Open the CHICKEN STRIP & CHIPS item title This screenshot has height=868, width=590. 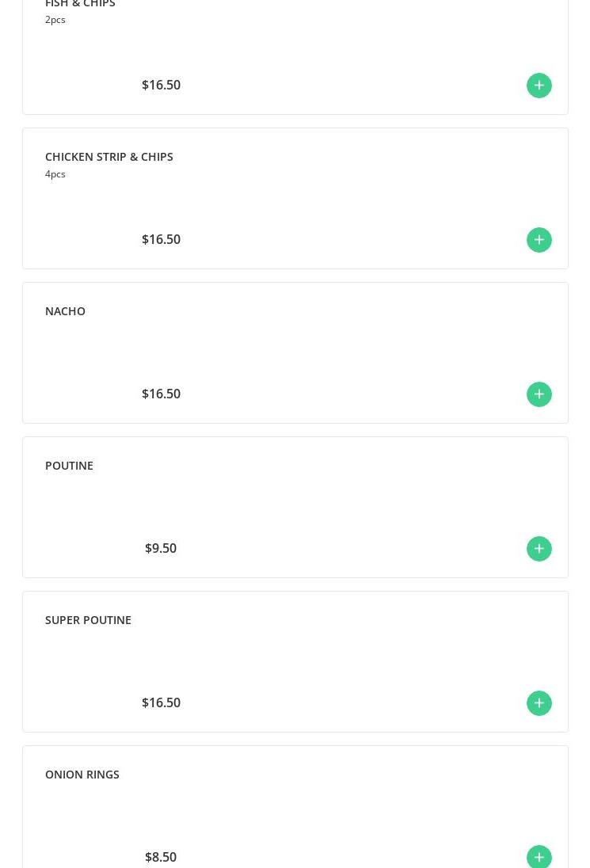[109, 157]
